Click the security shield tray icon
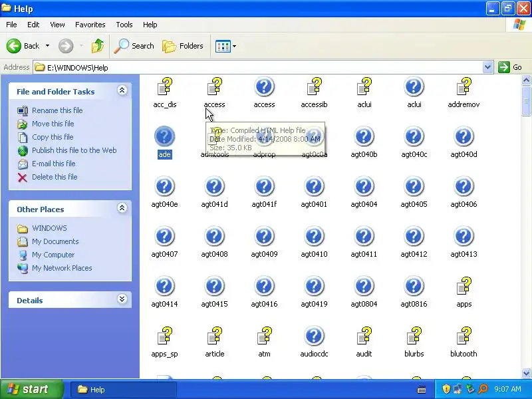This screenshot has width=532, height=399. [x=446, y=389]
